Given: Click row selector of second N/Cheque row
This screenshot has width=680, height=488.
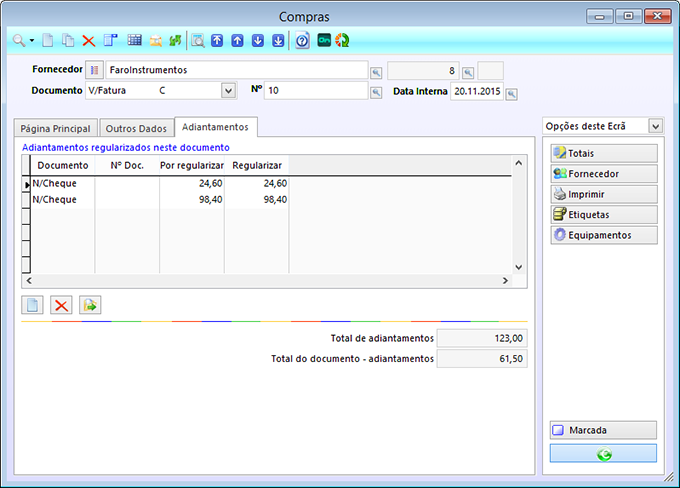Looking at the screenshot, I should point(26,200).
